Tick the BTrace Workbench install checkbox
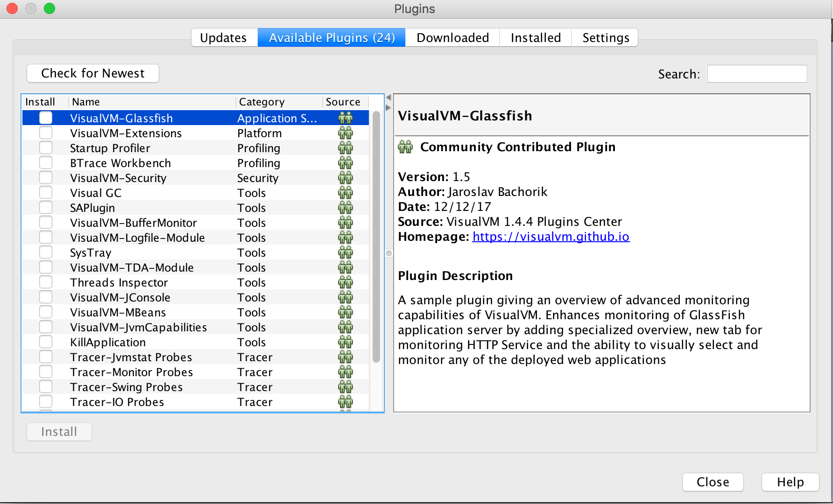 (x=46, y=163)
